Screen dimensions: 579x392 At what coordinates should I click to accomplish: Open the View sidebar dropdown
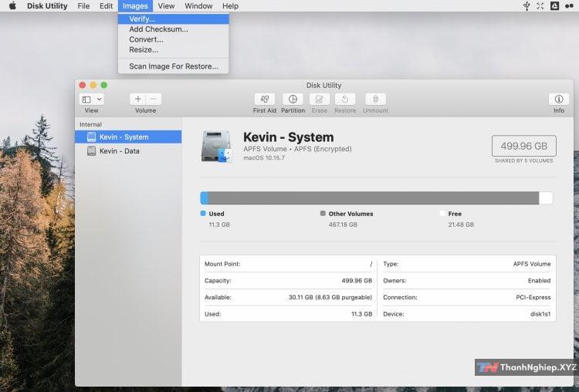click(x=91, y=100)
